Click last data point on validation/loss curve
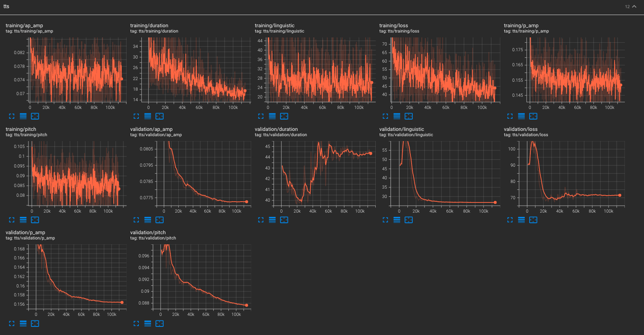This screenshot has width=644, height=335. point(620,195)
